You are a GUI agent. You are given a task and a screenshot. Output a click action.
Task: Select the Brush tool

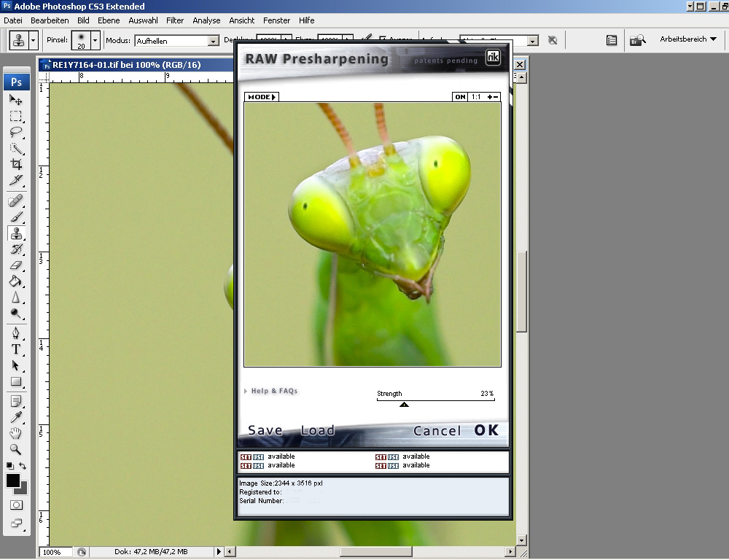(x=16, y=217)
